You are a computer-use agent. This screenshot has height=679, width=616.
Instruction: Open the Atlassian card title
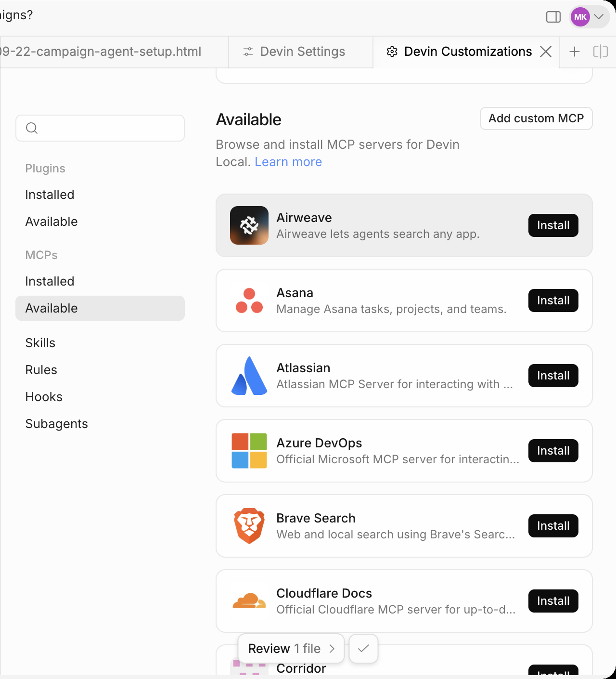point(303,368)
